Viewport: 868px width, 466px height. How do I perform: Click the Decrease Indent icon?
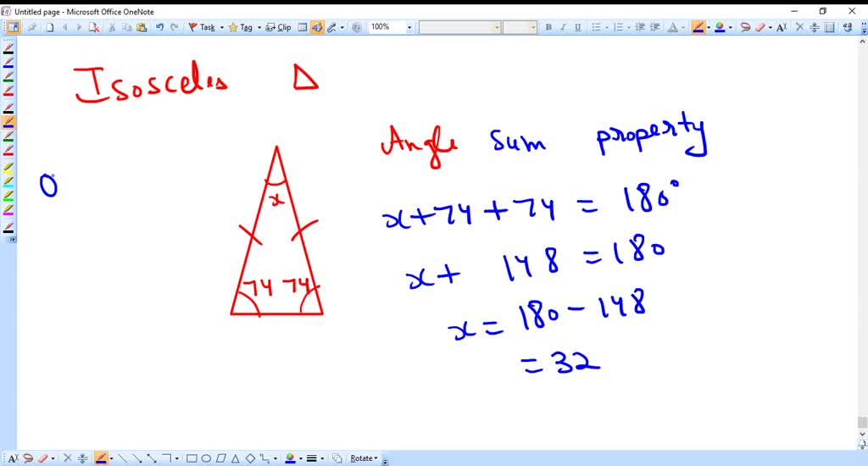640,27
